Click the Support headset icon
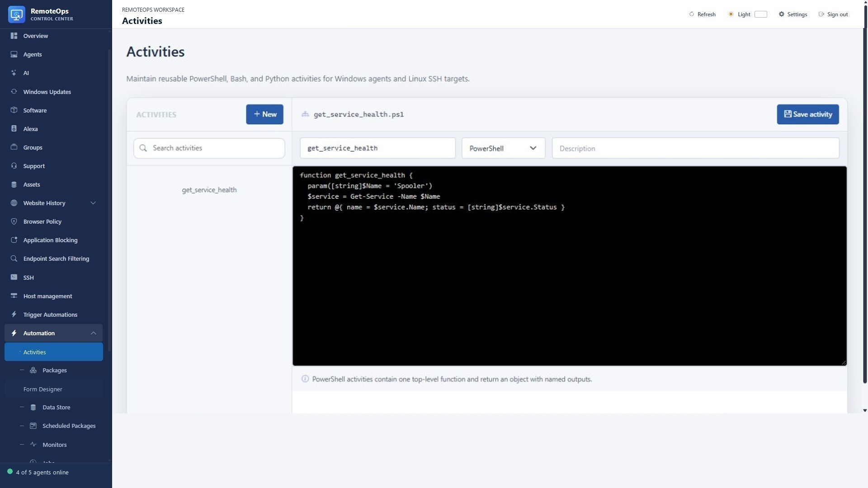868x488 pixels. pyautogui.click(x=14, y=166)
